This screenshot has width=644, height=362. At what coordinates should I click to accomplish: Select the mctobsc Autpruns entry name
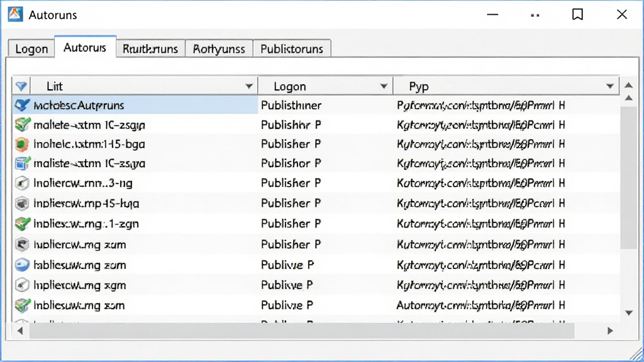(x=79, y=106)
